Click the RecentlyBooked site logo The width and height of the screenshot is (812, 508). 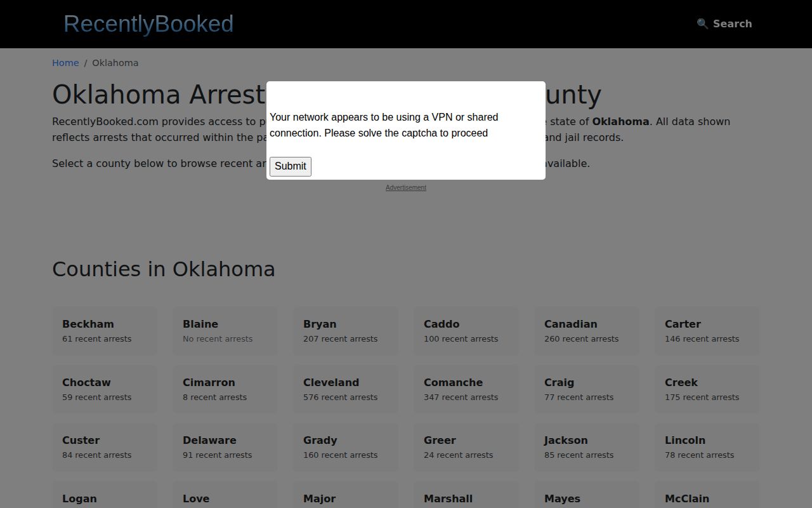point(148,23)
